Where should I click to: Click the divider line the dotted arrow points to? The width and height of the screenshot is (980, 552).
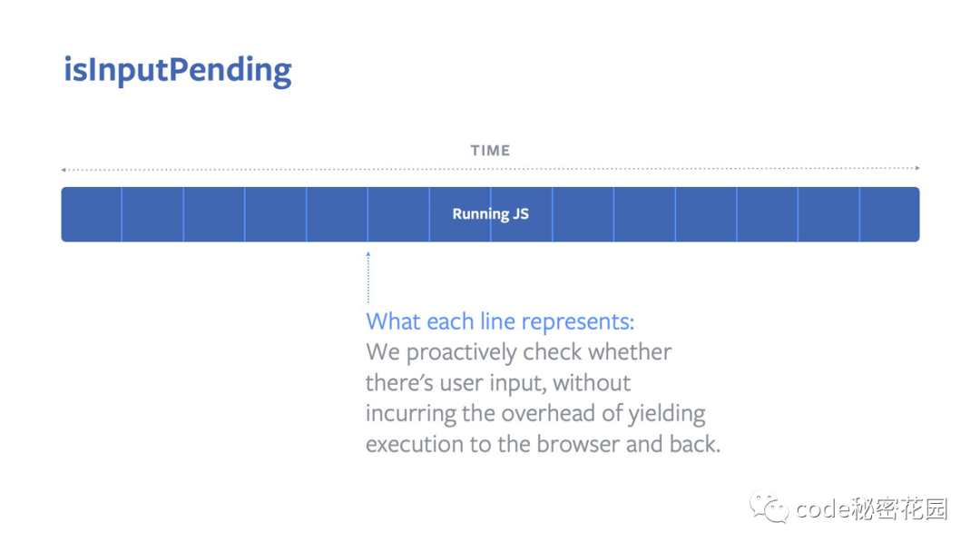coord(367,214)
